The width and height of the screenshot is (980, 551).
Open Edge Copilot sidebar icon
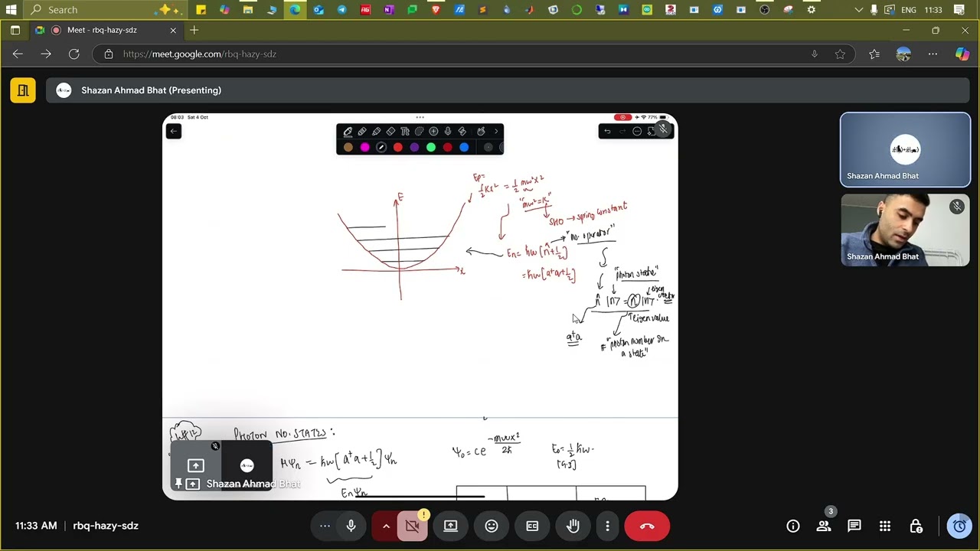click(x=962, y=54)
